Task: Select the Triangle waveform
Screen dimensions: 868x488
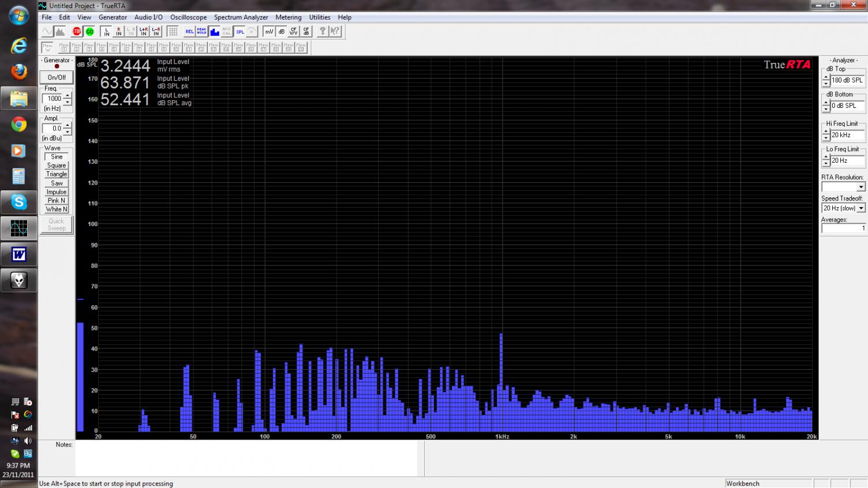Action: point(57,174)
